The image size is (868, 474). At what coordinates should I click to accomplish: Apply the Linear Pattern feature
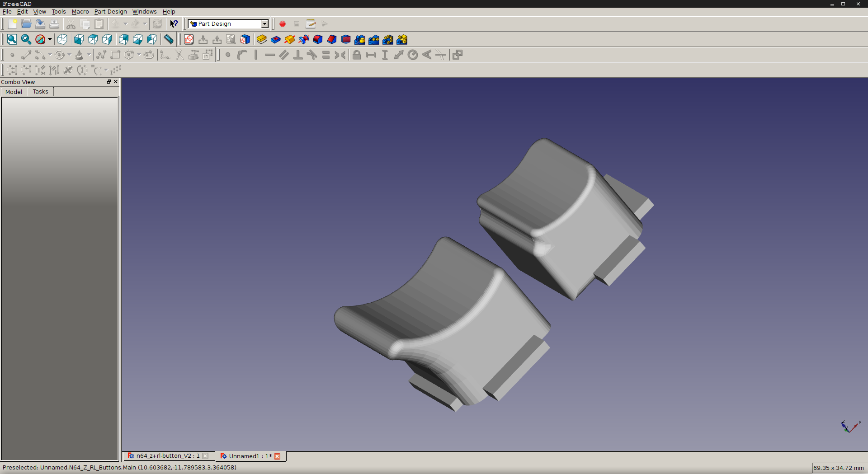point(374,40)
